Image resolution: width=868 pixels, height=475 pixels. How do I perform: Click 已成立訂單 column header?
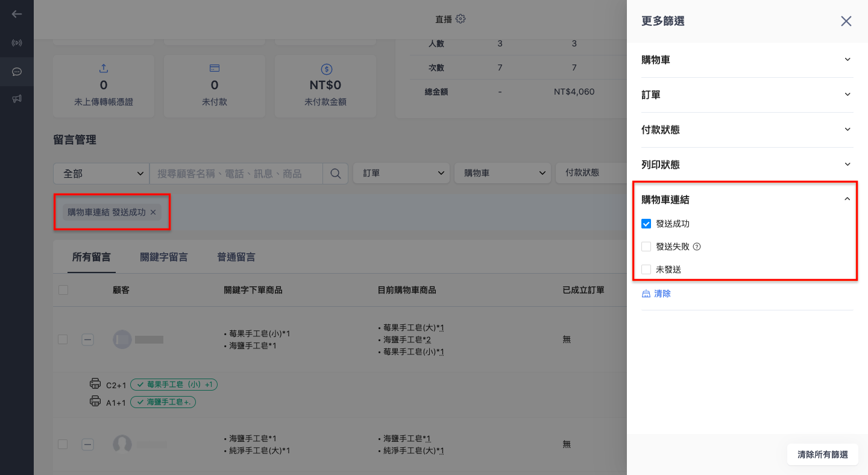tap(583, 290)
